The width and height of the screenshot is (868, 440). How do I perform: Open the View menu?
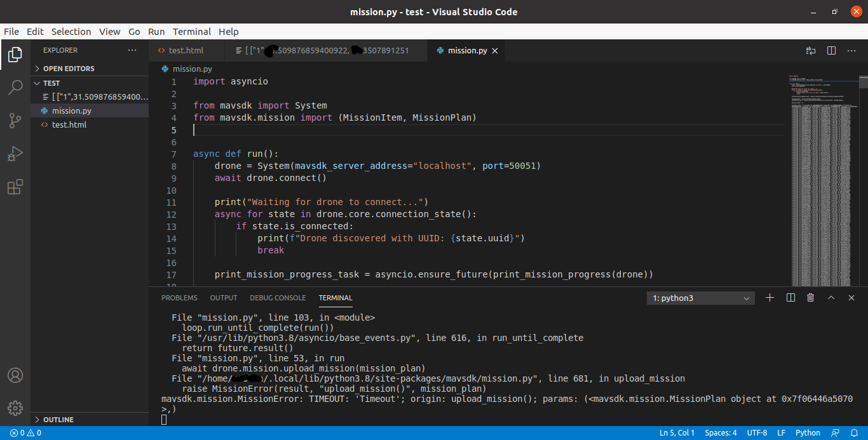[x=109, y=32]
